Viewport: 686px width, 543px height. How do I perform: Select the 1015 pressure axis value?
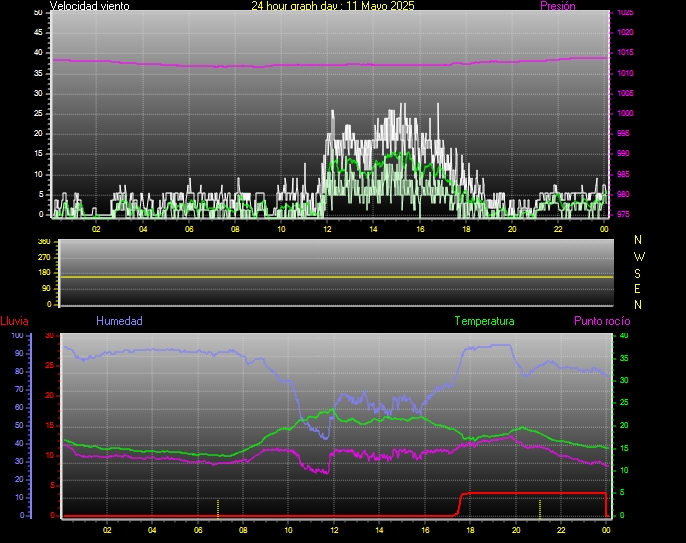coord(625,53)
